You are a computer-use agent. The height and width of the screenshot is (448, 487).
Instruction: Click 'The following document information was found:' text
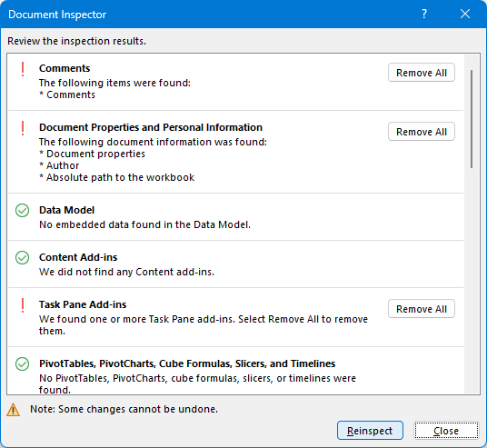pyautogui.click(x=153, y=142)
